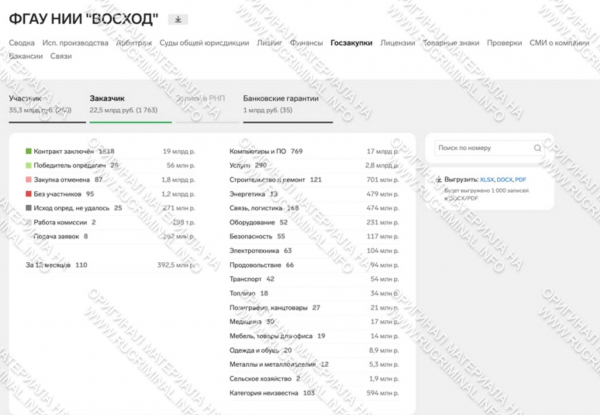600x415 pixels.
Task: Open the Финансы section
Action: coord(304,43)
